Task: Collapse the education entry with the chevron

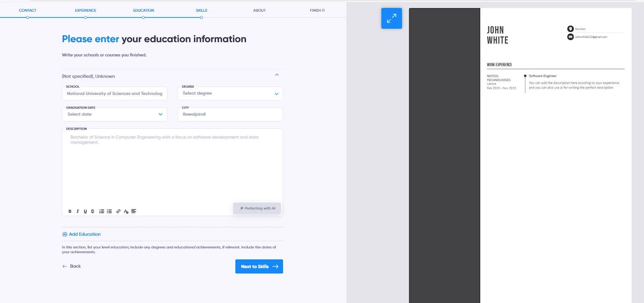Action: (277, 75)
